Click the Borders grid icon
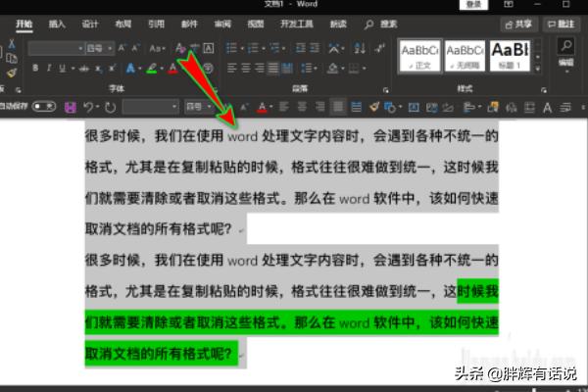This screenshot has height=392, width=588. coord(353,69)
